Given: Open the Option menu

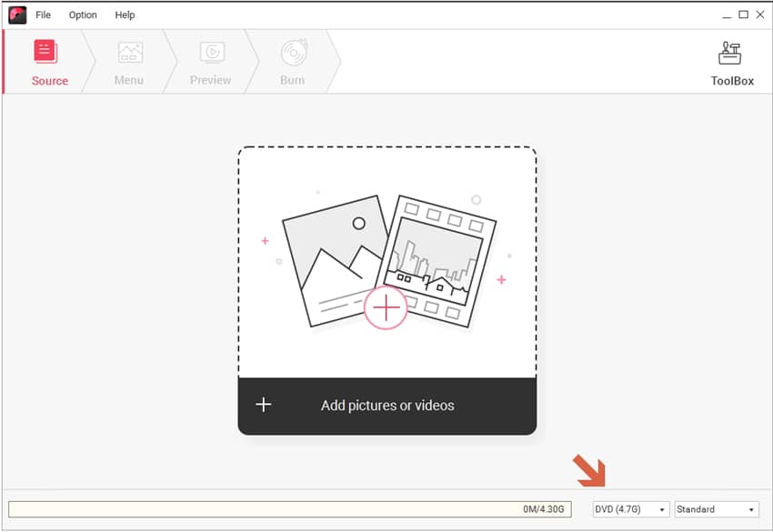Looking at the screenshot, I should click(83, 15).
